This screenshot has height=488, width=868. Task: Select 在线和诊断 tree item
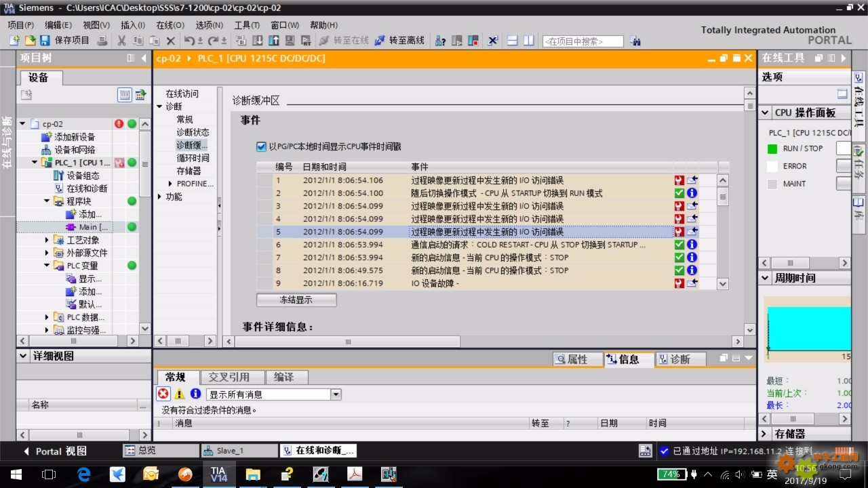pos(87,188)
